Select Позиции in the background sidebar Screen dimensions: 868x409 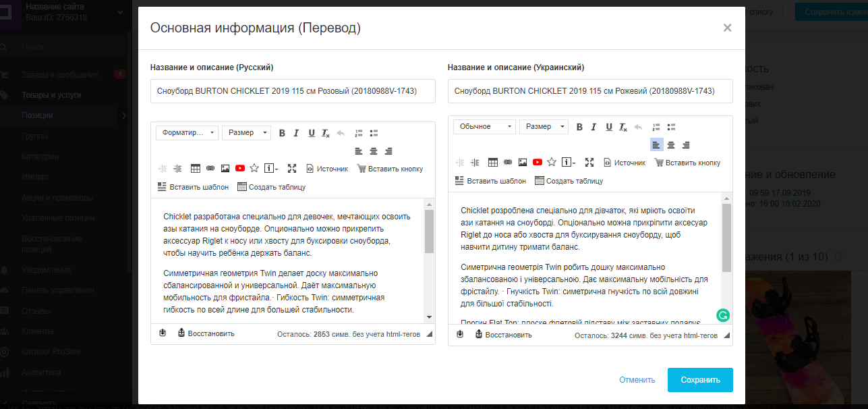point(37,115)
